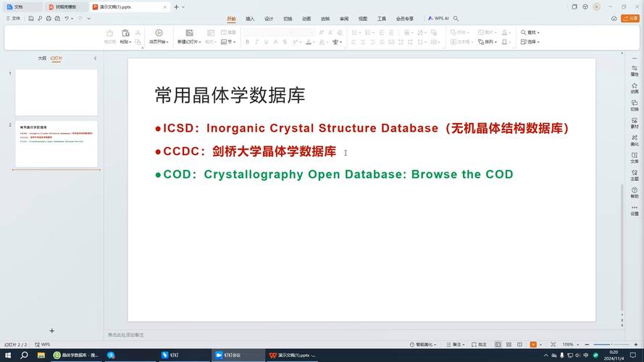The image size is (644, 362).
Task: Click the zoom slider in status bar
Action: [x=611, y=345]
